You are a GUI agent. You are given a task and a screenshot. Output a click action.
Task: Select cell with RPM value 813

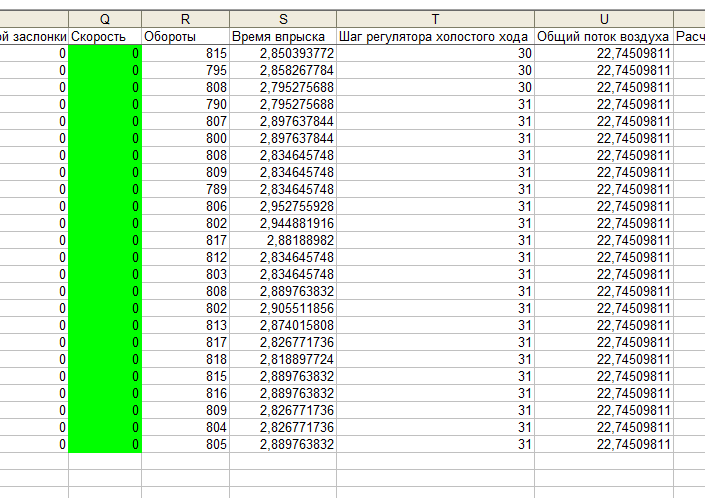point(185,325)
